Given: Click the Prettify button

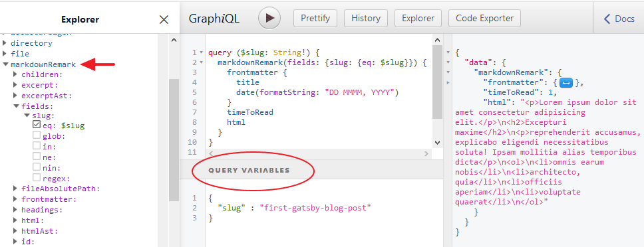Looking at the screenshot, I should coord(315,19).
